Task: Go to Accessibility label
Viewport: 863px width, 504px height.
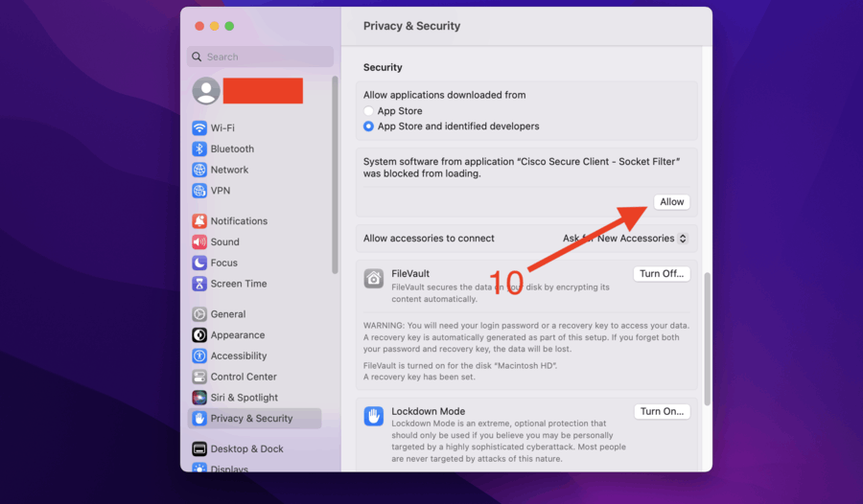Action: pos(239,355)
